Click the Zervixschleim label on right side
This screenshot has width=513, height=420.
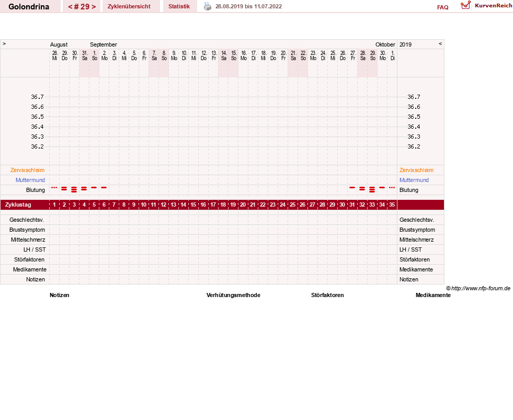[x=416, y=170]
